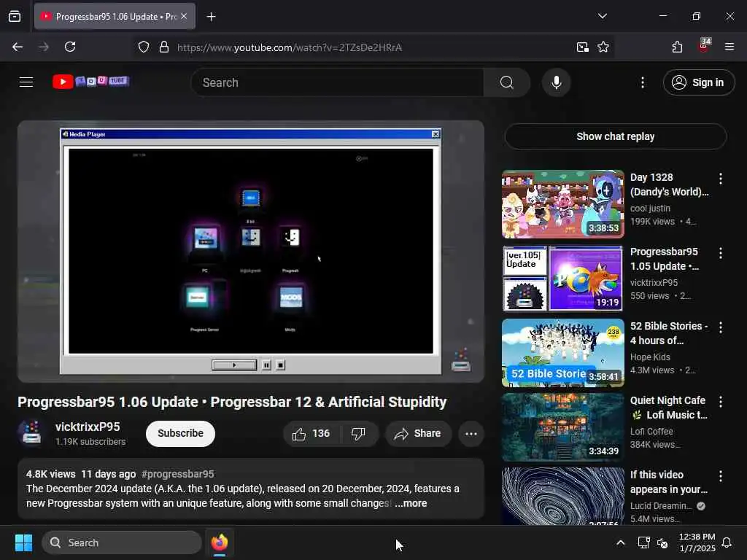The height and width of the screenshot is (560, 747).
Task: Open Firefox extensions puzzle icon
Action: [677, 47]
